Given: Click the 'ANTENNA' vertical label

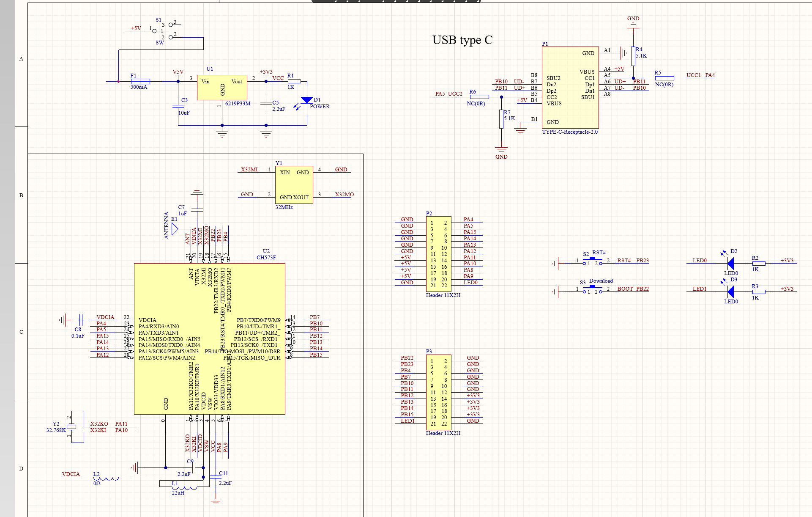Looking at the screenshot, I should (x=167, y=225).
